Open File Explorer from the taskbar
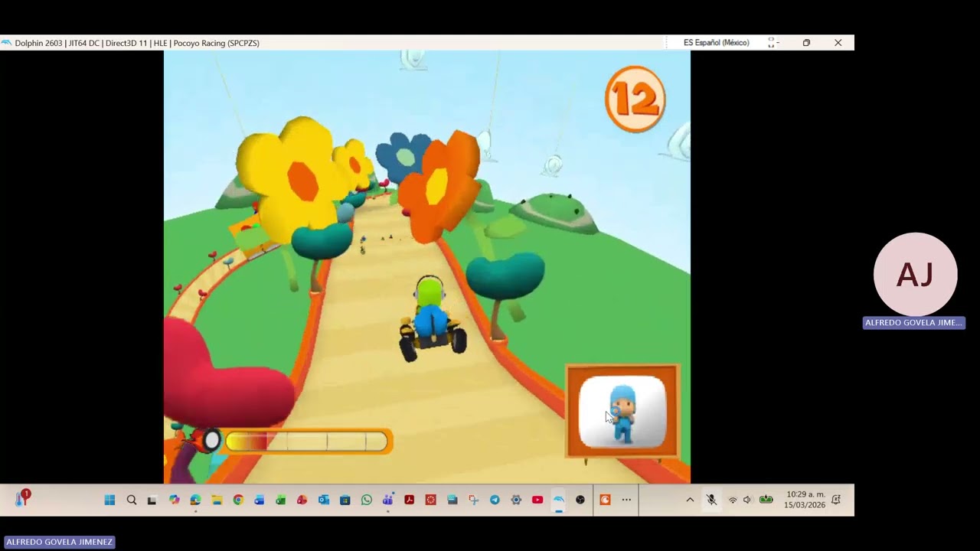980x551 pixels. [217, 500]
